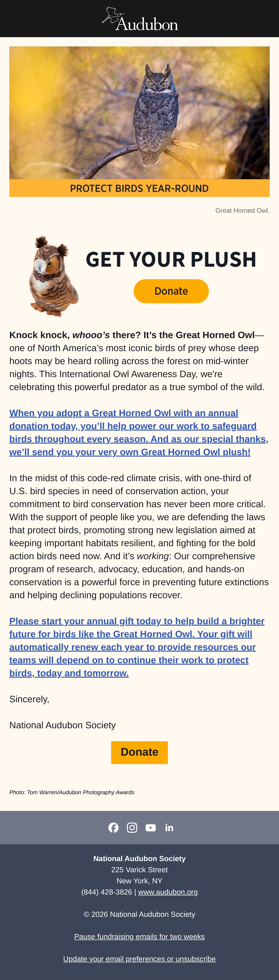Click the National Audubon Society footer name
279x980 pixels.
pos(139,858)
